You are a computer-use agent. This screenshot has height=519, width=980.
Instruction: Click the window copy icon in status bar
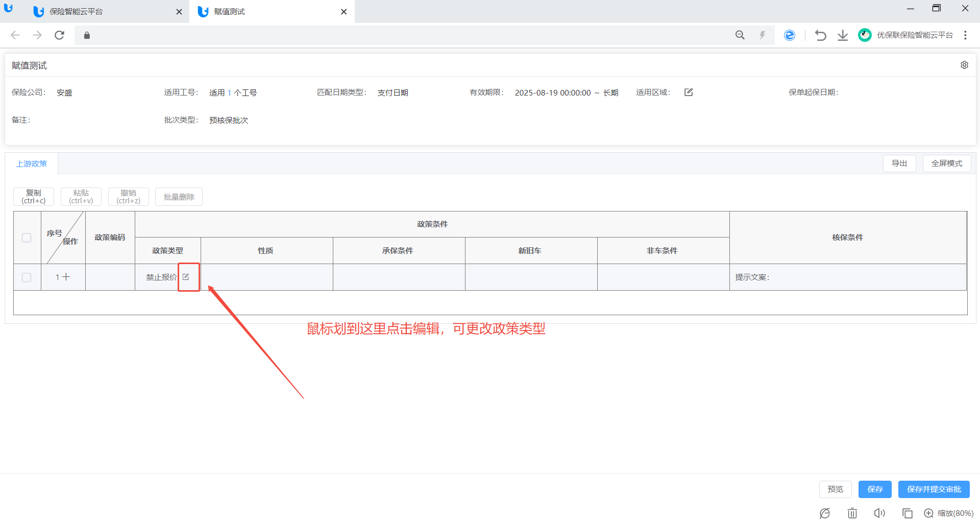907,513
